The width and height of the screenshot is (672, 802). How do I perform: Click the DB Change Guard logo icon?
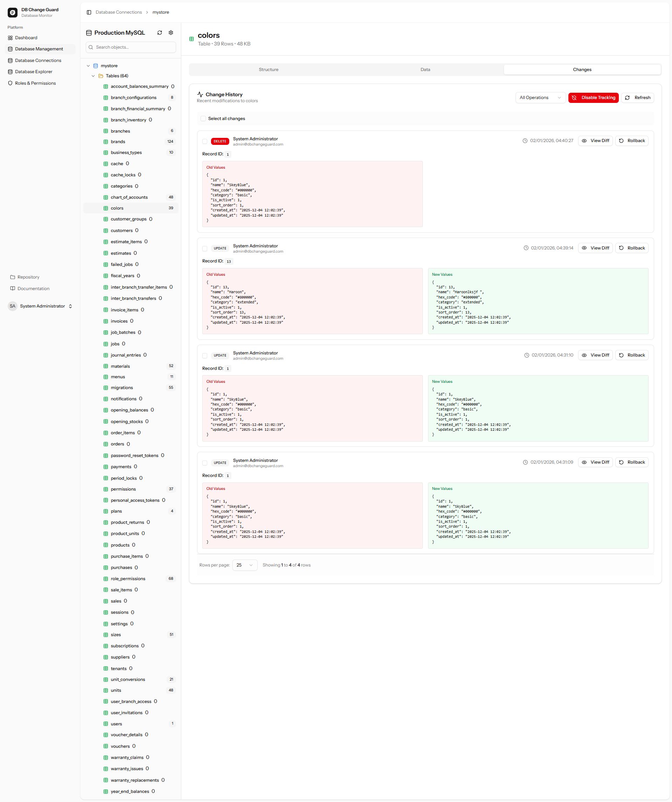coord(13,13)
